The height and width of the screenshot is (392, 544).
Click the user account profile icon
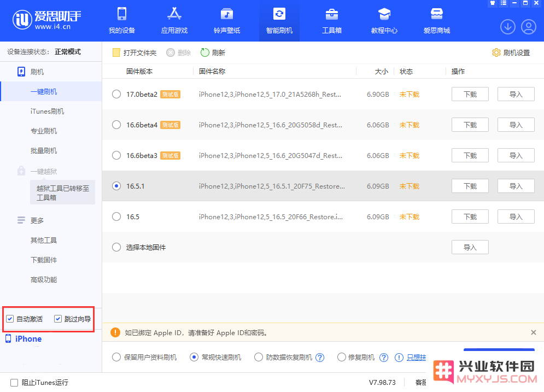pyautogui.click(x=528, y=27)
